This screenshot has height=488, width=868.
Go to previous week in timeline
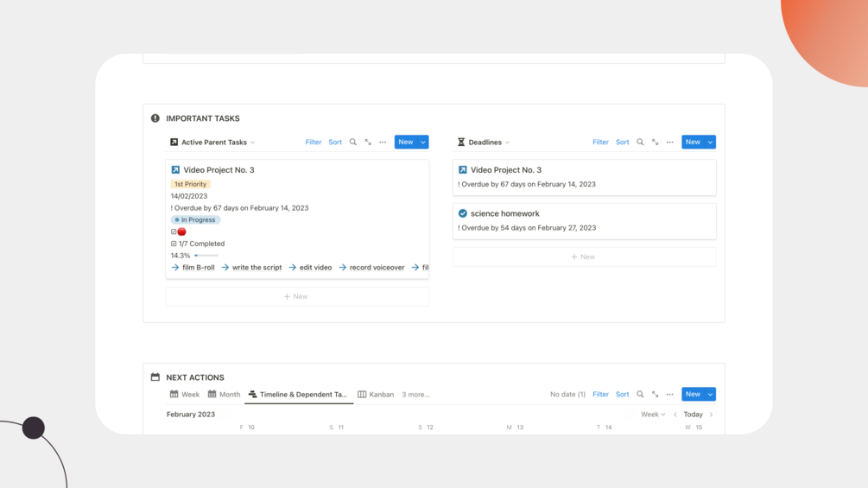point(675,415)
